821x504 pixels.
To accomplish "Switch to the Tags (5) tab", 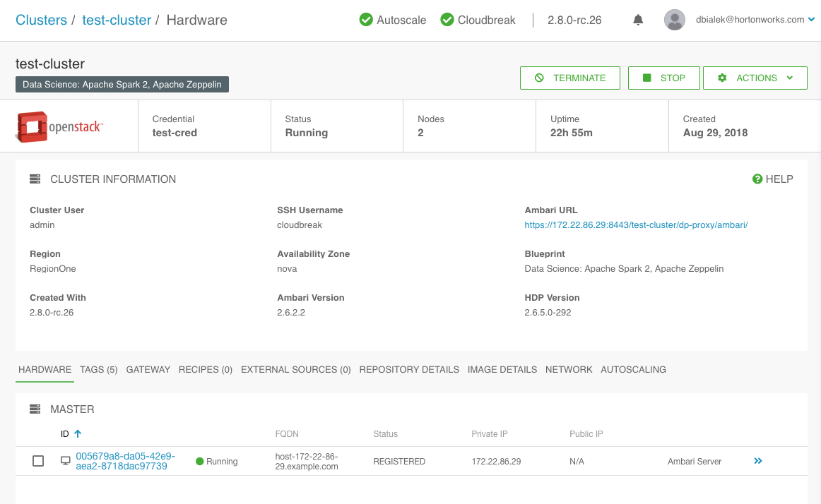I will [99, 369].
